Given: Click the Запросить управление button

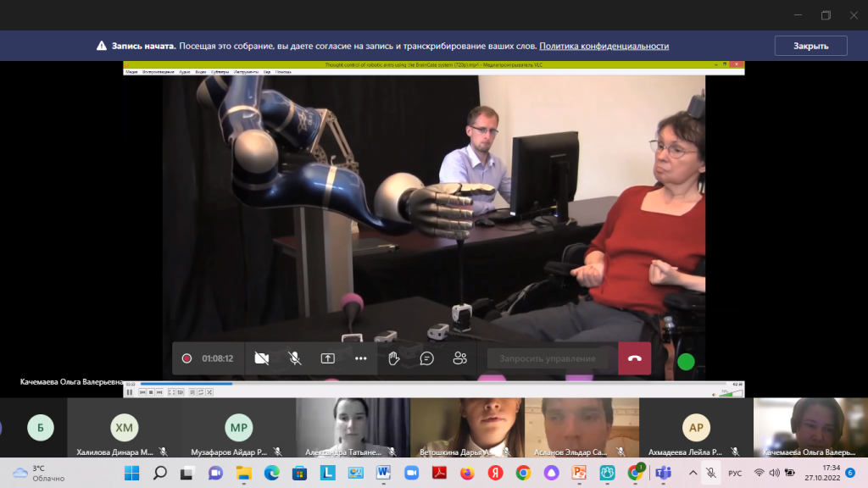Looking at the screenshot, I should [548, 358].
